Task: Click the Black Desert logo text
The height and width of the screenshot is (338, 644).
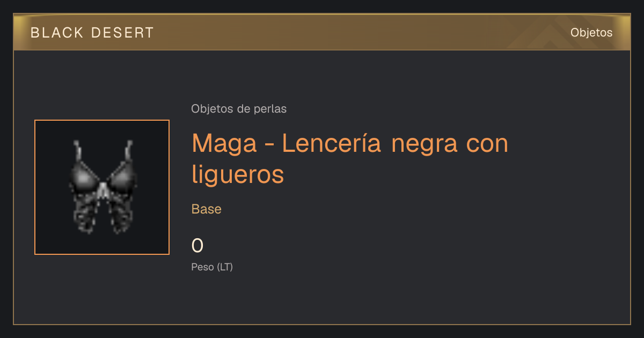Action: pos(92,33)
